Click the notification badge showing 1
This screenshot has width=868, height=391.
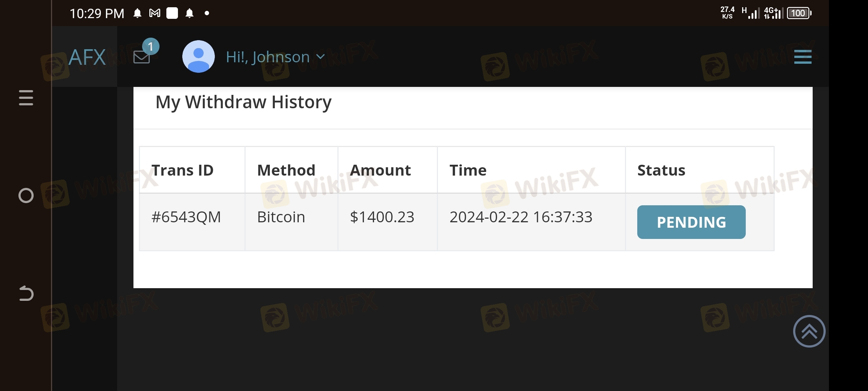pos(150,46)
